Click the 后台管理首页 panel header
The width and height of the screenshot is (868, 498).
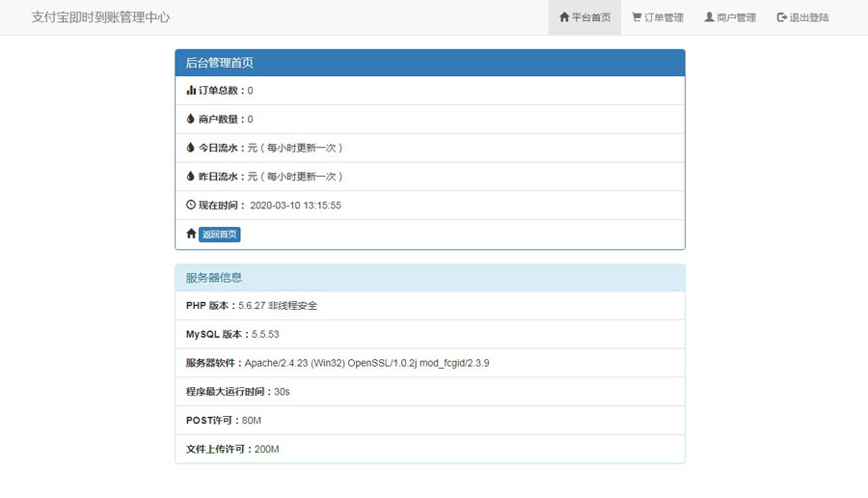tap(430, 63)
